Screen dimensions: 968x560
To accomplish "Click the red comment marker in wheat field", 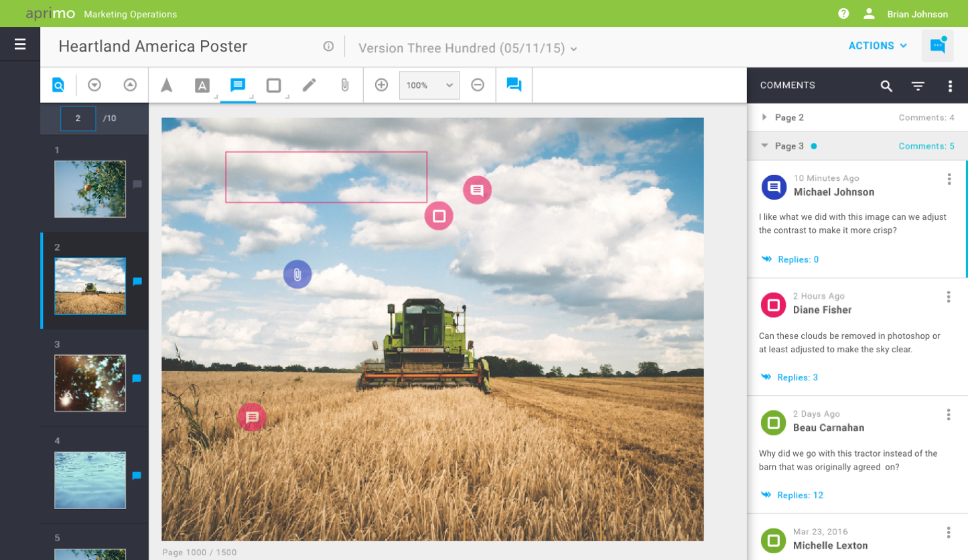I will pyautogui.click(x=252, y=417).
